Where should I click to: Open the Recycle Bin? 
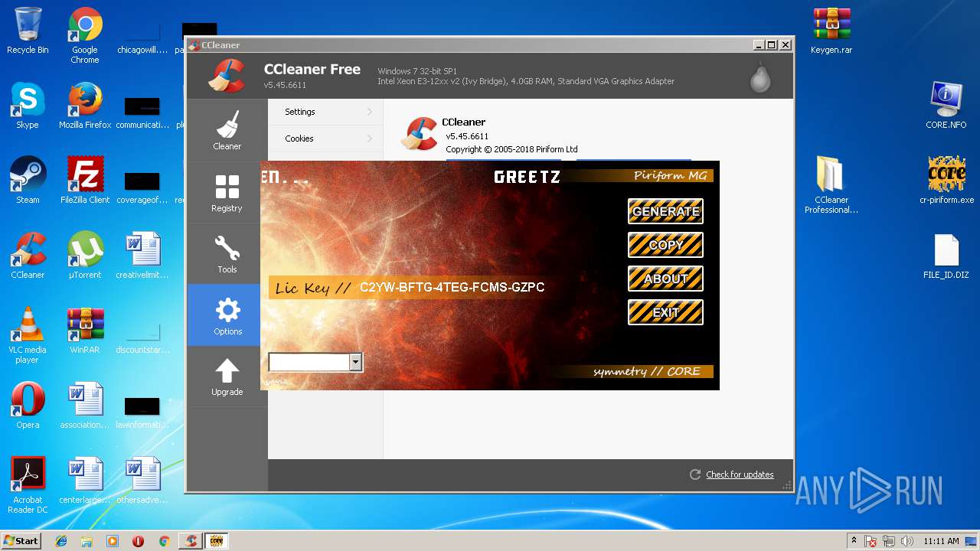[x=28, y=31]
